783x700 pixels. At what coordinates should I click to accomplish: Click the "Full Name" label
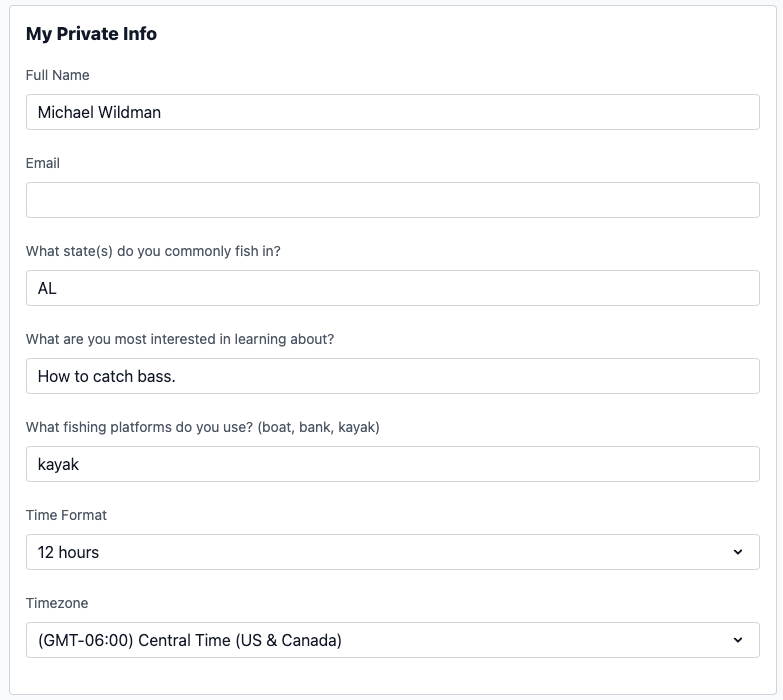pos(57,75)
